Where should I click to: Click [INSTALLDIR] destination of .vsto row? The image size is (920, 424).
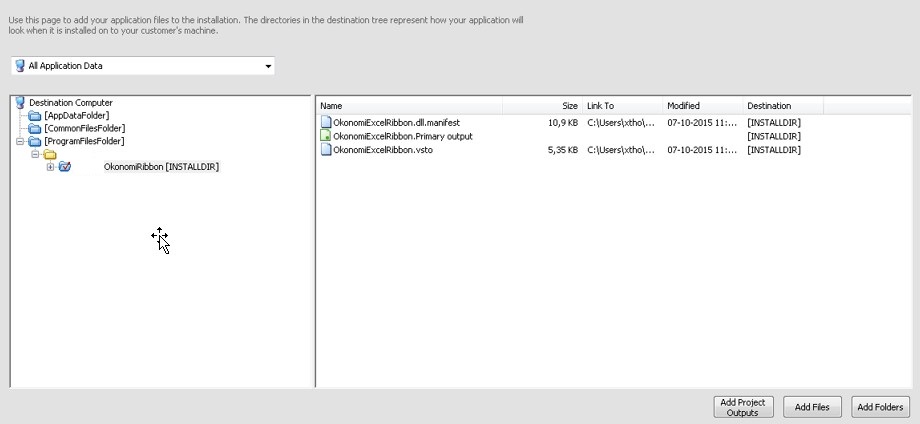point(774,150)
